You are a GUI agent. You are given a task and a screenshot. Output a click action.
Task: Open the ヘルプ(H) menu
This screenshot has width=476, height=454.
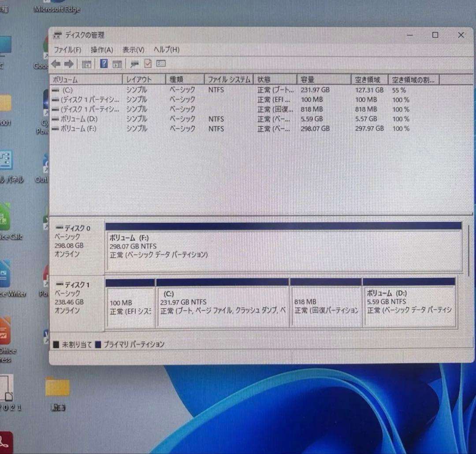click(166, 50)
